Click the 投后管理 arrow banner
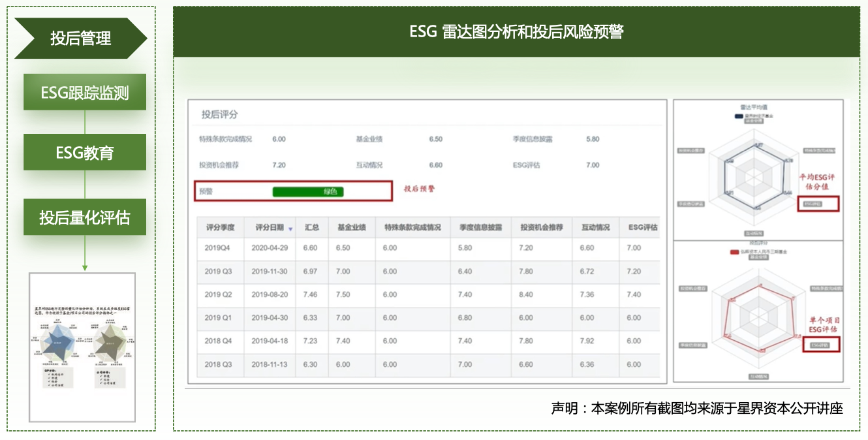This screenshot has width=868, height=440. click(81, 38)
